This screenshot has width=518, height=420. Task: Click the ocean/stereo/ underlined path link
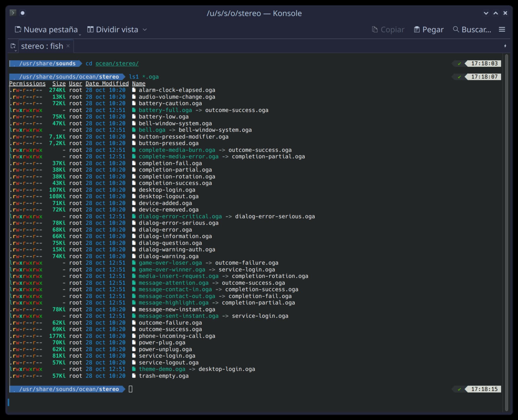tap(117, 63)
